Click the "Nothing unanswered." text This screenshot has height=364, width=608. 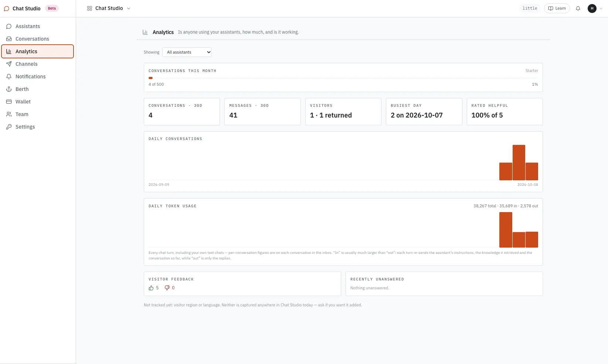coord(370,288)
